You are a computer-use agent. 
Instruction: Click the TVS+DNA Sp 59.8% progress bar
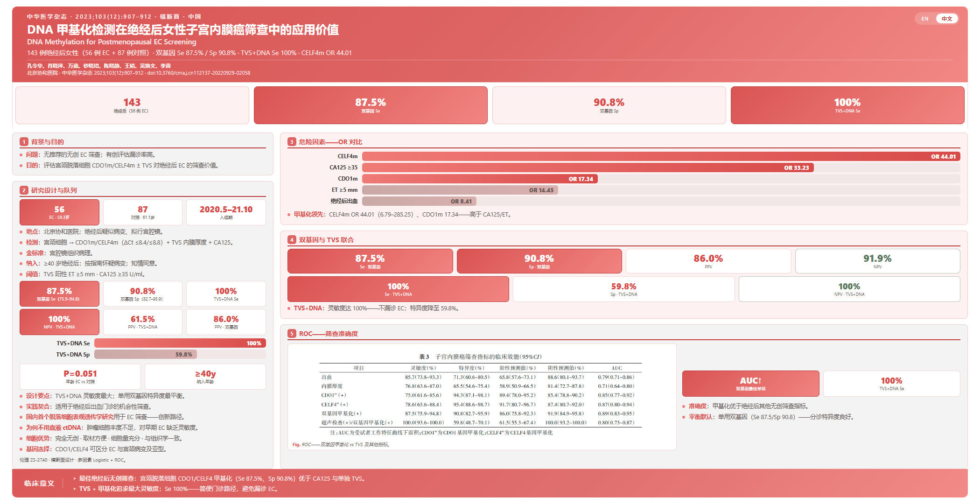[x=146, y=355]
